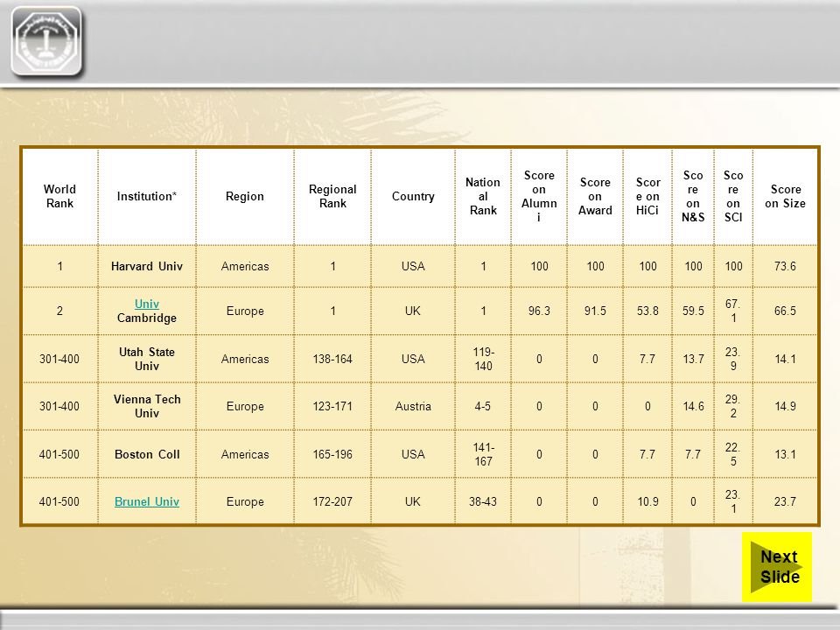
Task: Click Vienna Tech's size score 14.9
Action: [786, 406]
